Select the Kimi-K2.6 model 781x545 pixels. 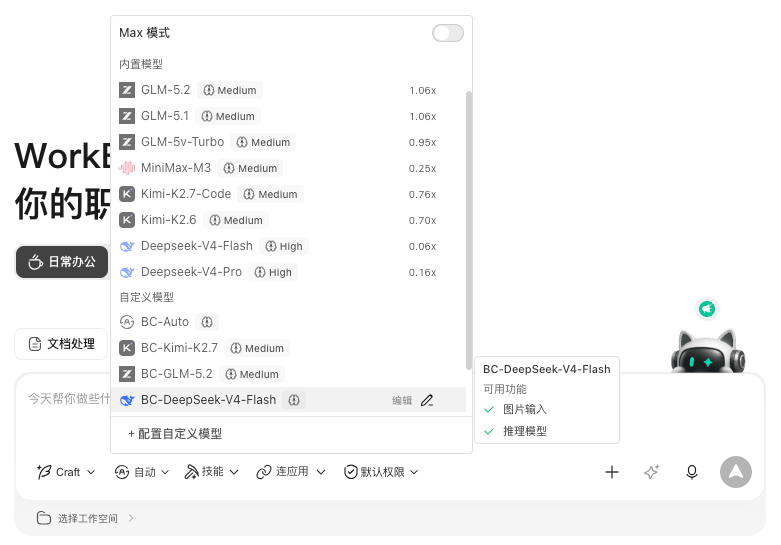(289, 220)
